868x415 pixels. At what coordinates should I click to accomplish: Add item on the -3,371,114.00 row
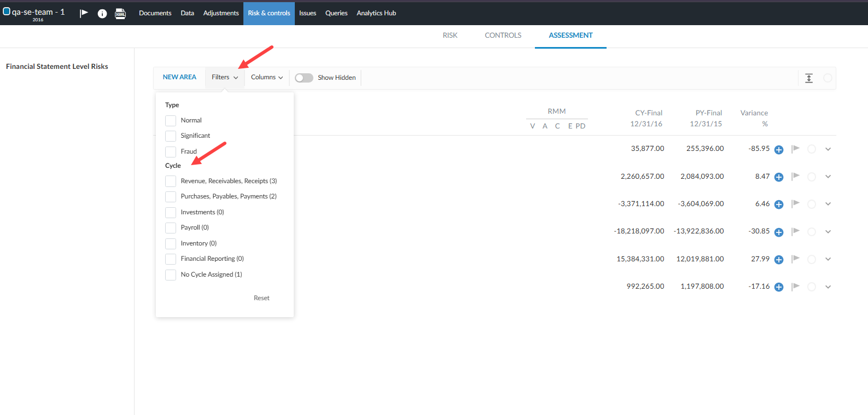[x=779, y=204]
